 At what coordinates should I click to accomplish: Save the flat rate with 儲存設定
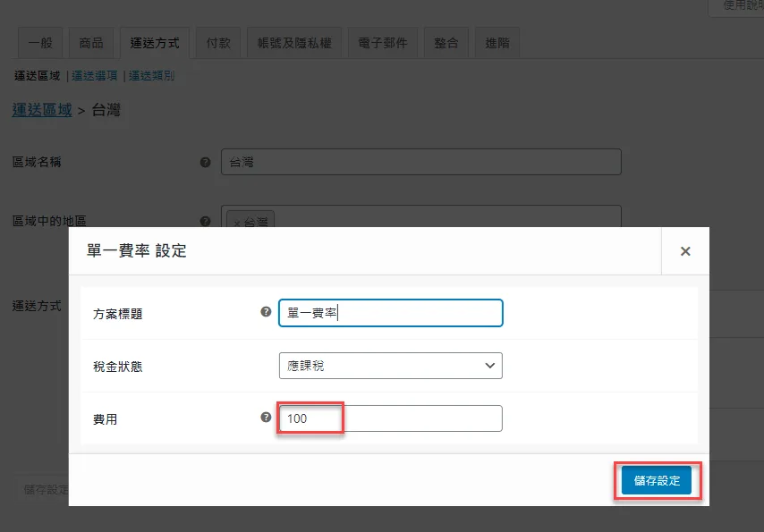click(x=658, y=480)
